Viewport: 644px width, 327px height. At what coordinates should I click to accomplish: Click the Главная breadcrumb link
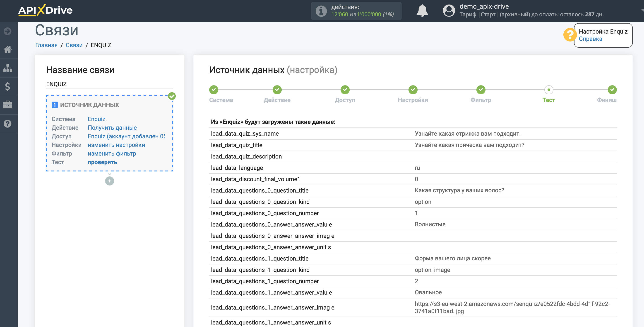46,45
